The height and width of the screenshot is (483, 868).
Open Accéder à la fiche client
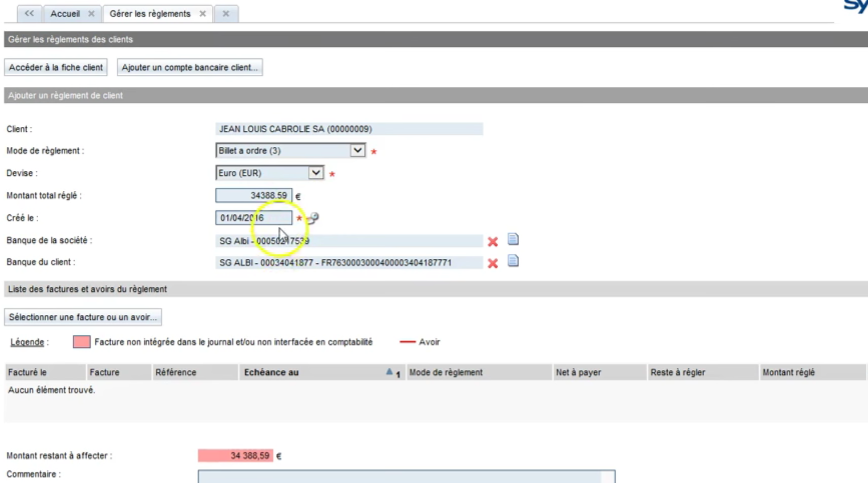tap(56, 67)
